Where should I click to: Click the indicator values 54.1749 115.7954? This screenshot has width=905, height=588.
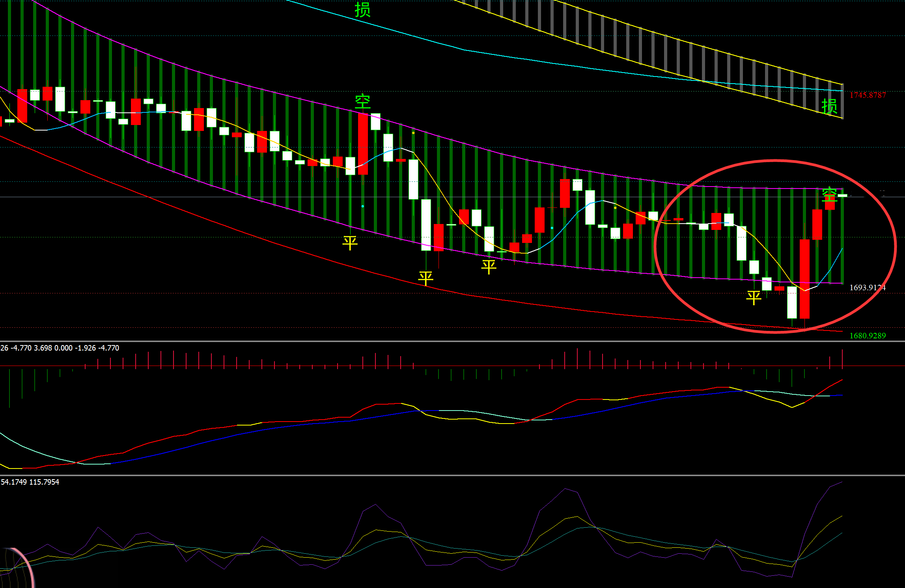coord(30,482)
